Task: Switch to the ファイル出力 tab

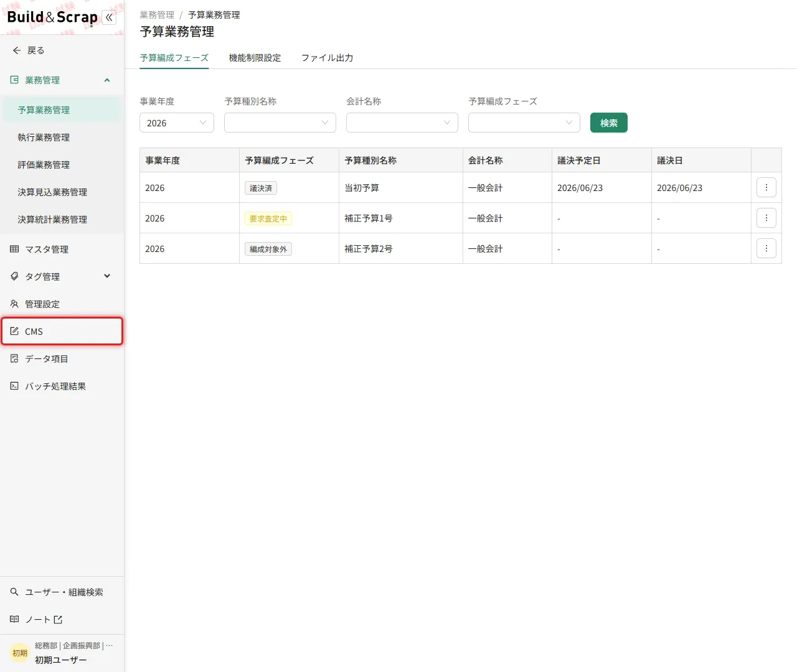Action: click(328, 58)
